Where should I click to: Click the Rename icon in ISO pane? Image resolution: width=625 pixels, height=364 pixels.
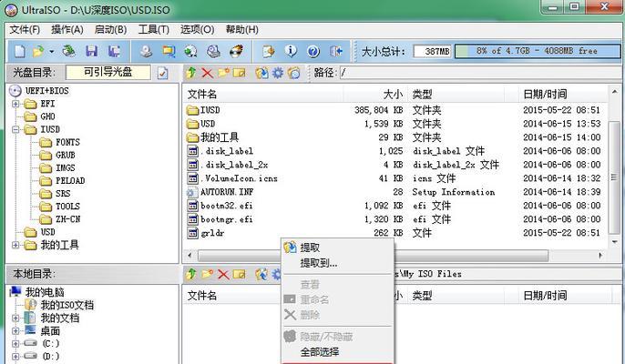tap(239, 73)
